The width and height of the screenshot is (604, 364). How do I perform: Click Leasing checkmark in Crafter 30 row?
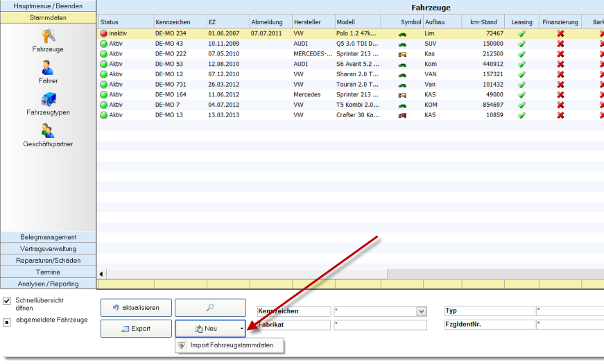521,115
